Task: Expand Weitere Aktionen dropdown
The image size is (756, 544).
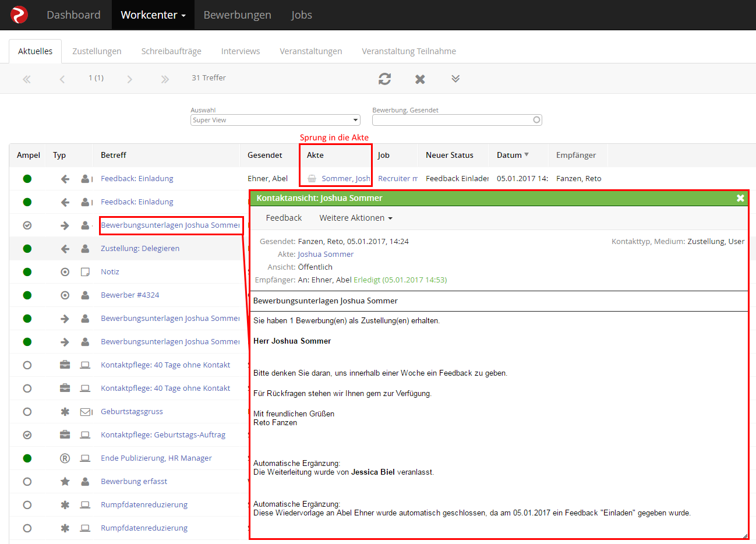Action: click(356, 218)
